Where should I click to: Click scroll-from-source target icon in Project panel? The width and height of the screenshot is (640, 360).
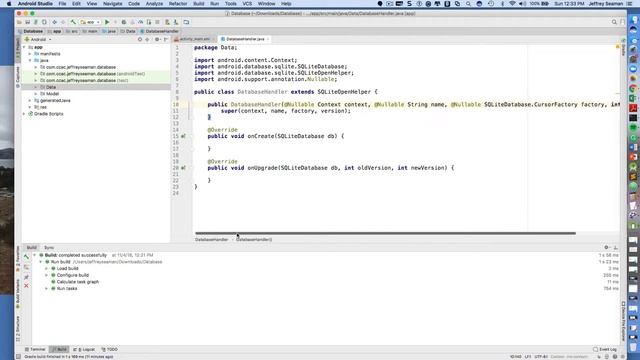pyautogui.click(x=140, y=40)
